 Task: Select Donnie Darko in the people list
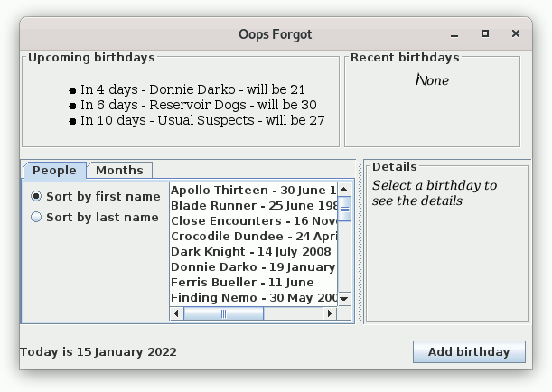coord(252,267)
